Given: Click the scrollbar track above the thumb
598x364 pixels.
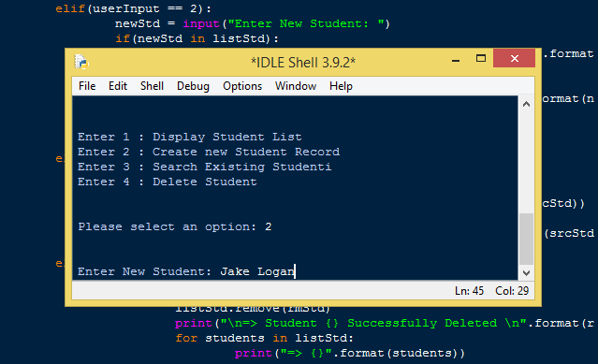Looking at the screenshot, I should 526,162.
